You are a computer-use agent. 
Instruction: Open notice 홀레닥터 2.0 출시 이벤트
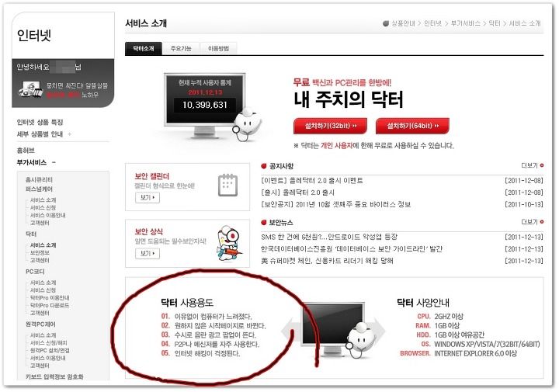click(x=312, y=181)
